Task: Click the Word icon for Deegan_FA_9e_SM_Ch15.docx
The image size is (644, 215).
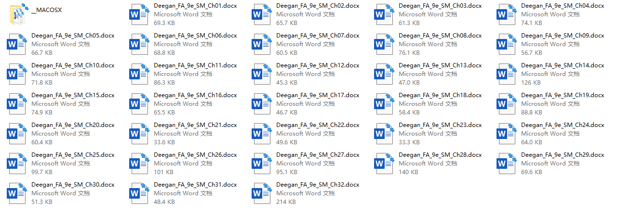Action: (17, 104)
